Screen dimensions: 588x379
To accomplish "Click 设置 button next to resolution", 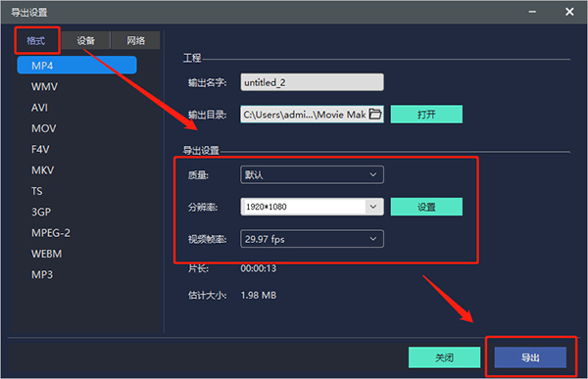I will click(426, 207).
